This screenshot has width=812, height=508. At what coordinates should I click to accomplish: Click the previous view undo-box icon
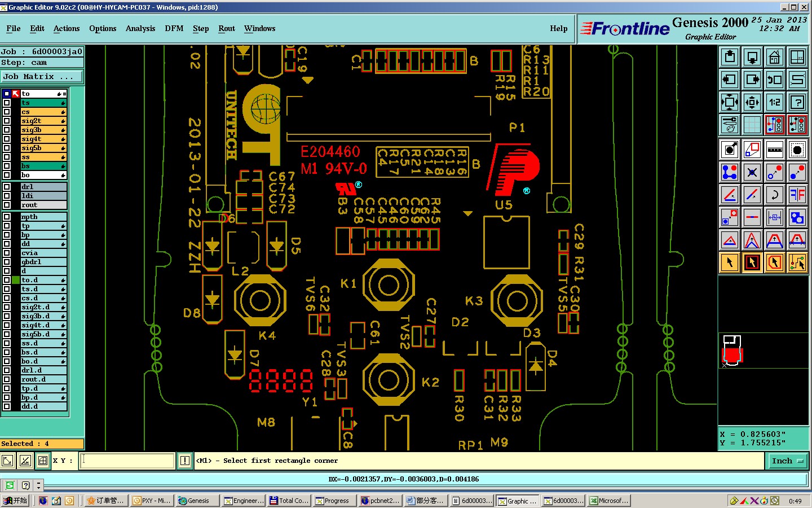click(x=775, y=80)
